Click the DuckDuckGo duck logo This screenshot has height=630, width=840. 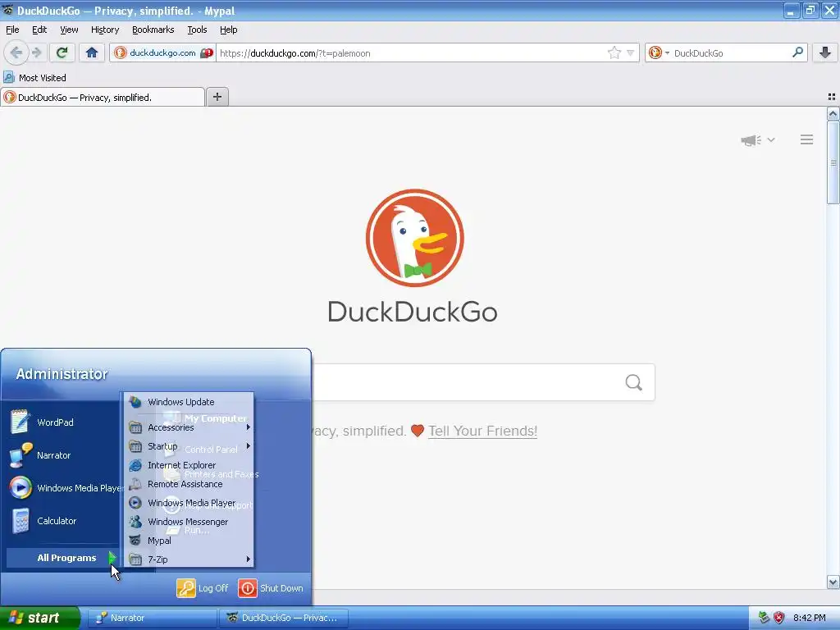tap(414, 238)
